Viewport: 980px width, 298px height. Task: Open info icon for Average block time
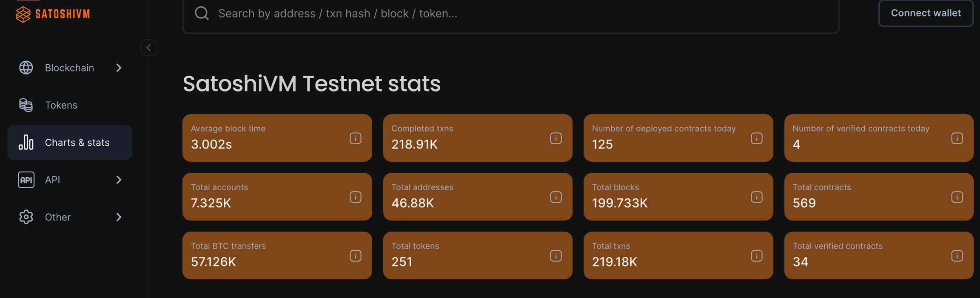pos(356,138)
